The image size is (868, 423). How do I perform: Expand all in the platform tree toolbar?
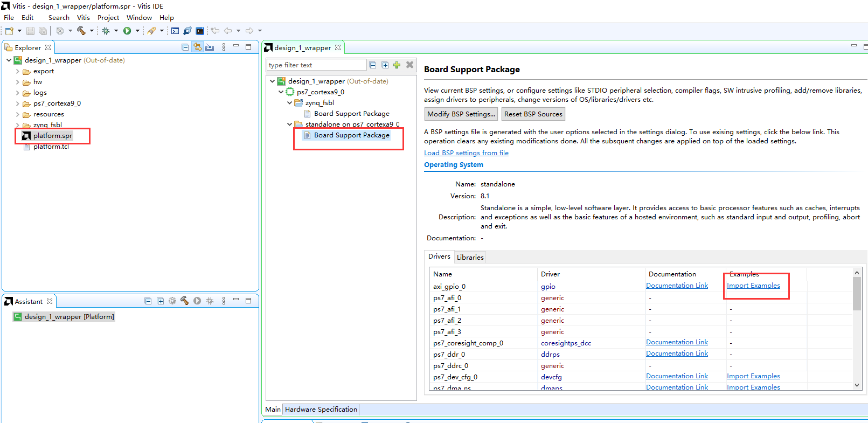[385, 65]
